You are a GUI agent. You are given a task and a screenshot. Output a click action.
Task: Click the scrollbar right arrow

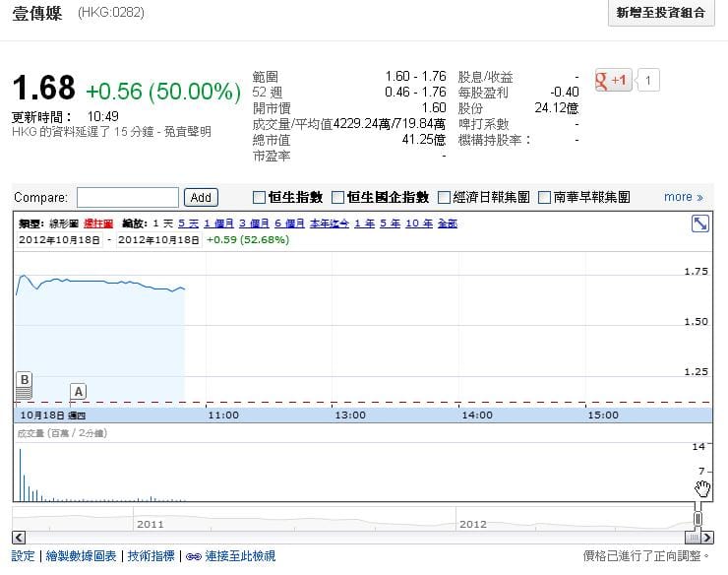point(707,538)
